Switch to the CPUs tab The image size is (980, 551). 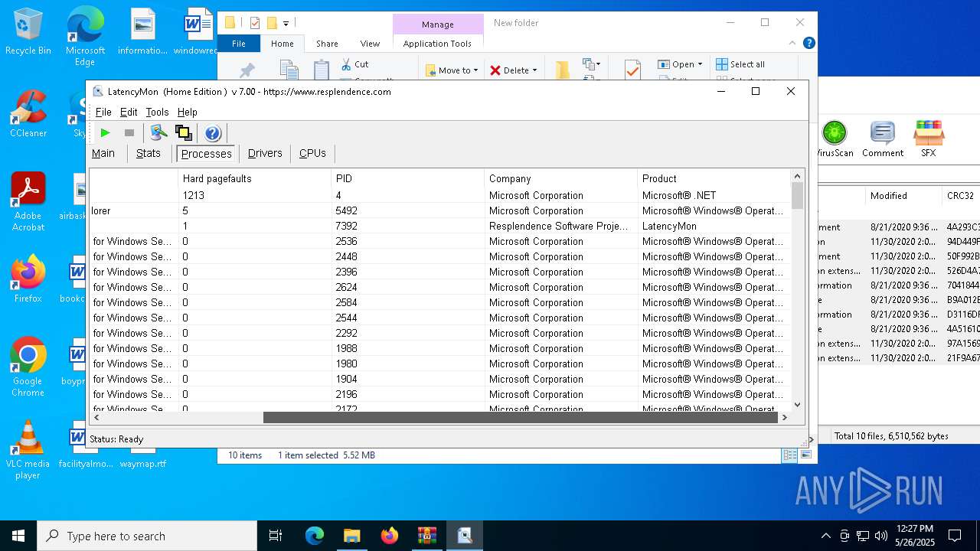[312, 153]
